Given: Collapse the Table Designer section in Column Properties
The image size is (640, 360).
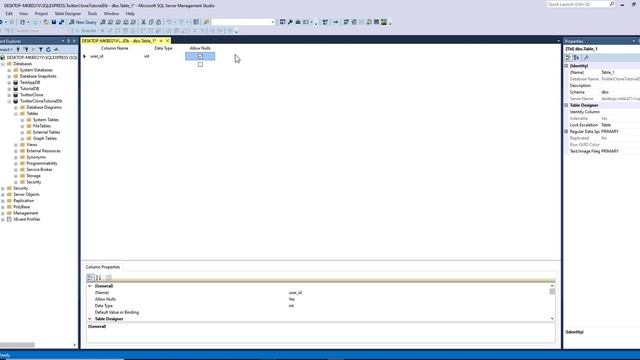Looking at the screenshot, I should pyautogui.click(x=90, y=319).
